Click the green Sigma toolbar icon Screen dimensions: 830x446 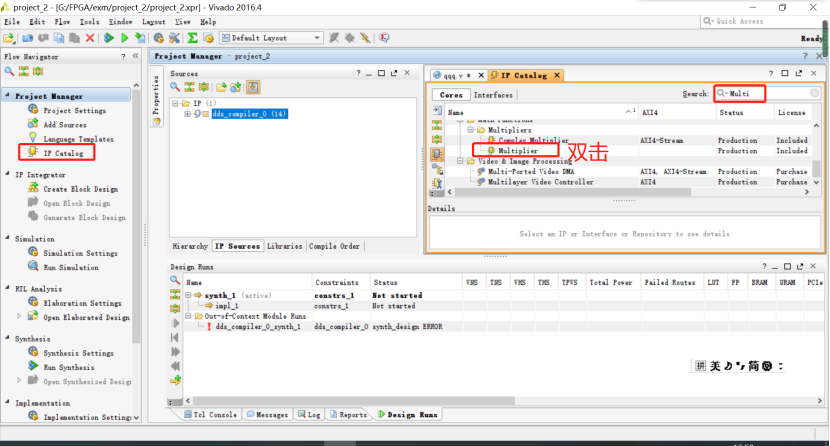tap(193, 38)
